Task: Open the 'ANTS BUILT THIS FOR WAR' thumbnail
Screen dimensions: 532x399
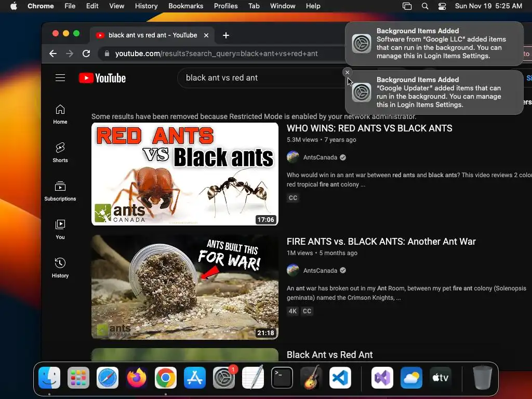Action: (x=185, y=287)
